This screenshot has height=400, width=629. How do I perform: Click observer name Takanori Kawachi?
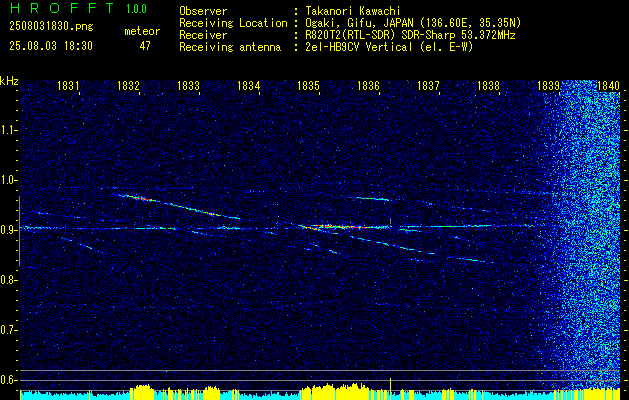tap(353, 11)
